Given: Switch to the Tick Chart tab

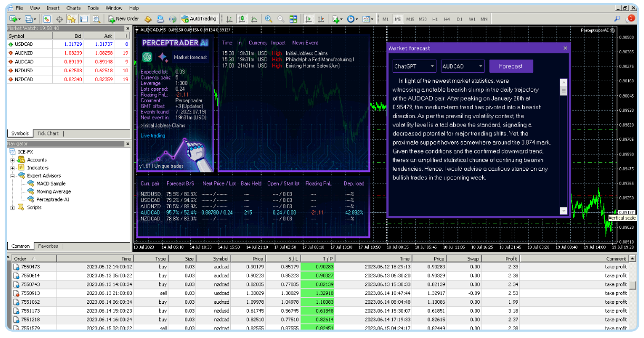Looking at the screenshot, I should pos(48,133).
